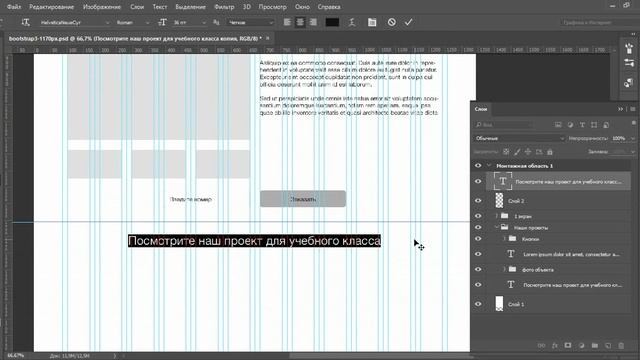Expand the фото объекта group
The width and height of the screenshot is (640, 360).
click(x=504, y=269)
